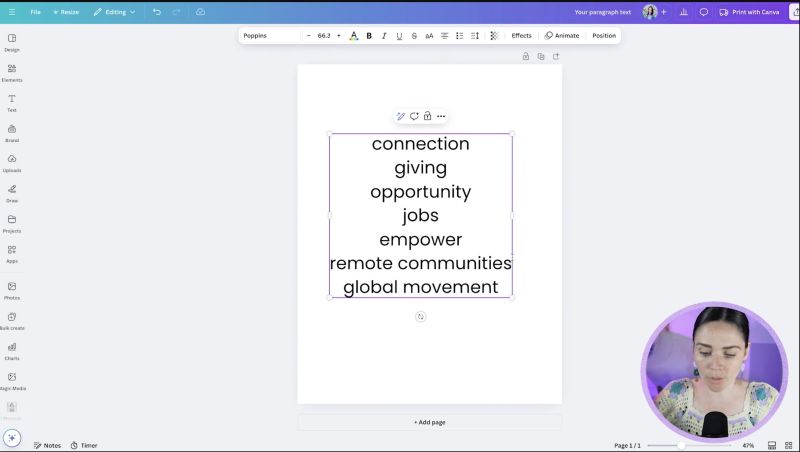The width and height of the screenshot is (800, 452).
Task: Open the Position panel
Action: tap(604, 36)
